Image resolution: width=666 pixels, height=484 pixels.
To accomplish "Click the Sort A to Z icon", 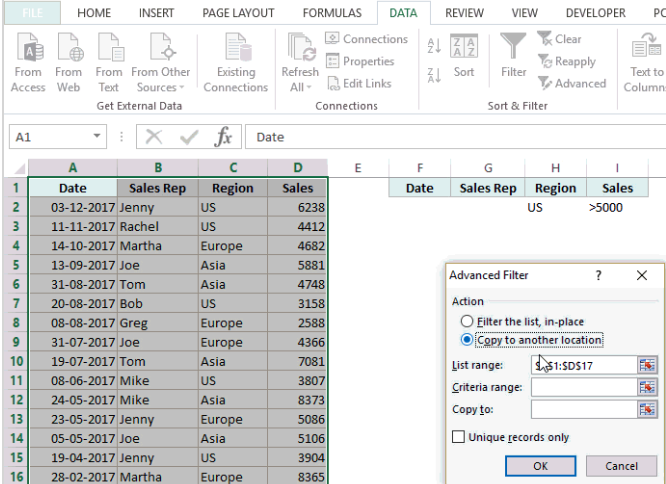I will (x=434, y=46).
